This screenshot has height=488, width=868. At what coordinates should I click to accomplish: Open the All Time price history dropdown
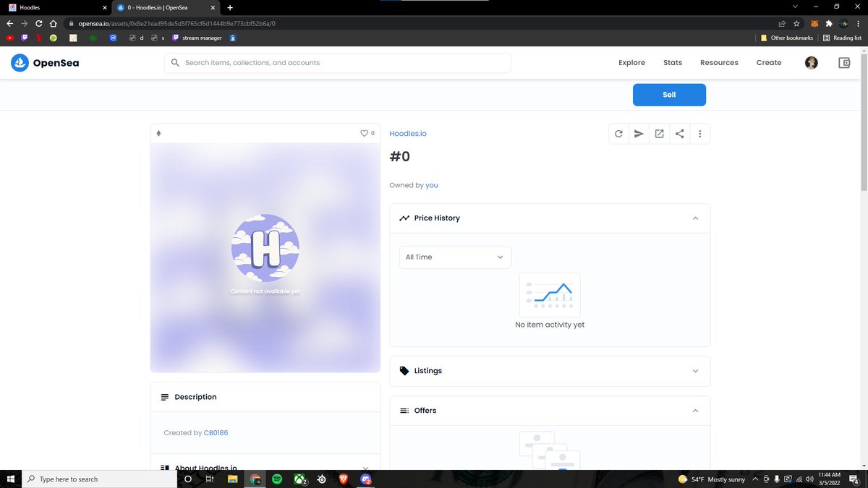pyautogui.click(x=455, y=257)
